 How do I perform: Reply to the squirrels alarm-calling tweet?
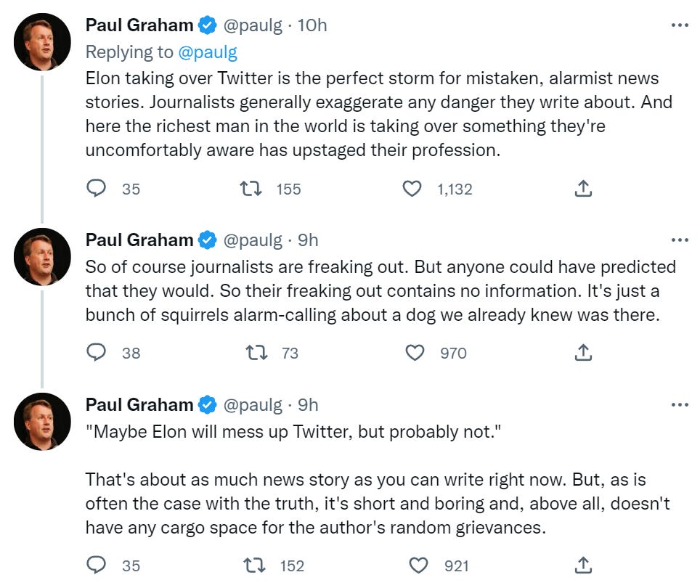[97, 353]
